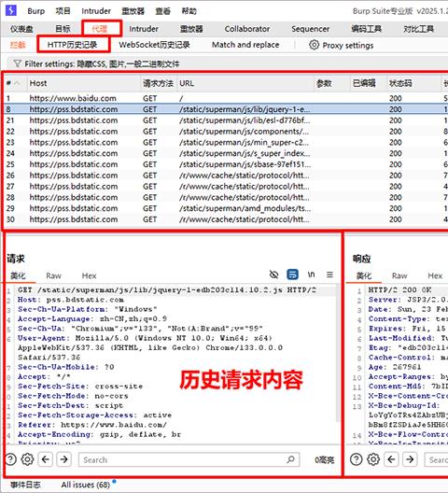This screenshot has width=448, height=493.
Task: Click the request editor vertical scrollbar
Action: click(338, 352)
